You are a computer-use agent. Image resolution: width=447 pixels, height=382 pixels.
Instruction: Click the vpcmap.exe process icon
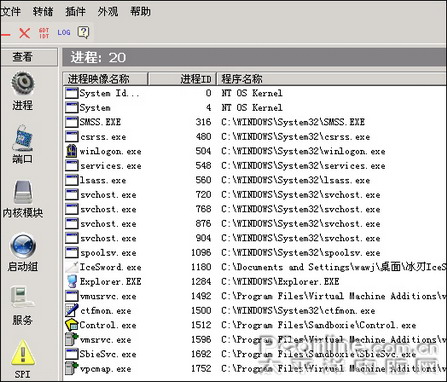click(71, 368)
